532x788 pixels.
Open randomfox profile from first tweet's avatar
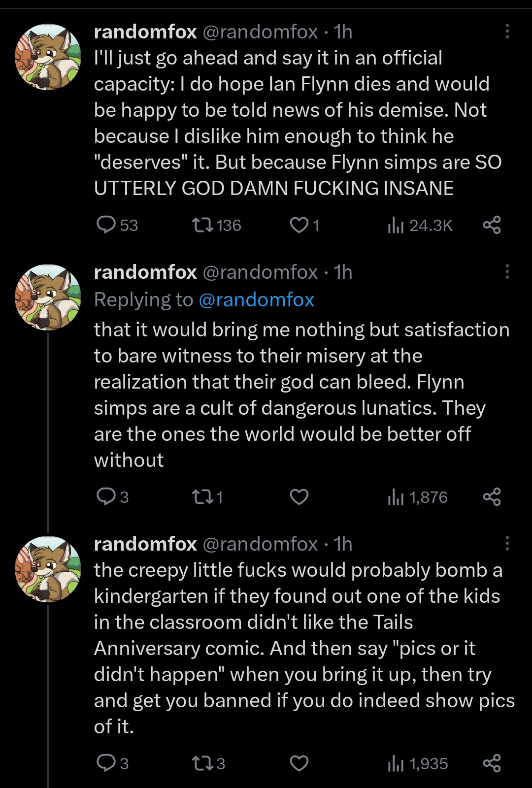point(48,57)
